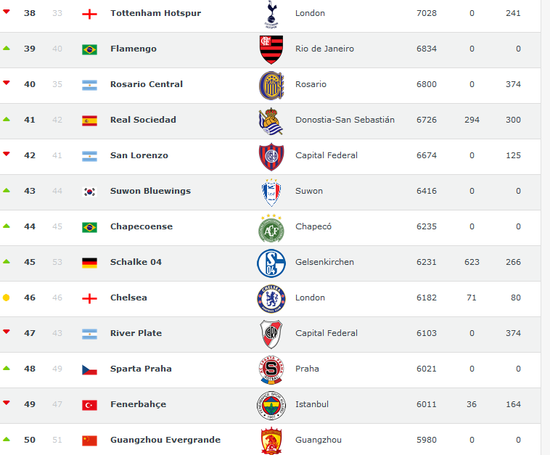Click the green up arrow beside Schalke 04
The image size is (550, 455).
click(6, 261)
